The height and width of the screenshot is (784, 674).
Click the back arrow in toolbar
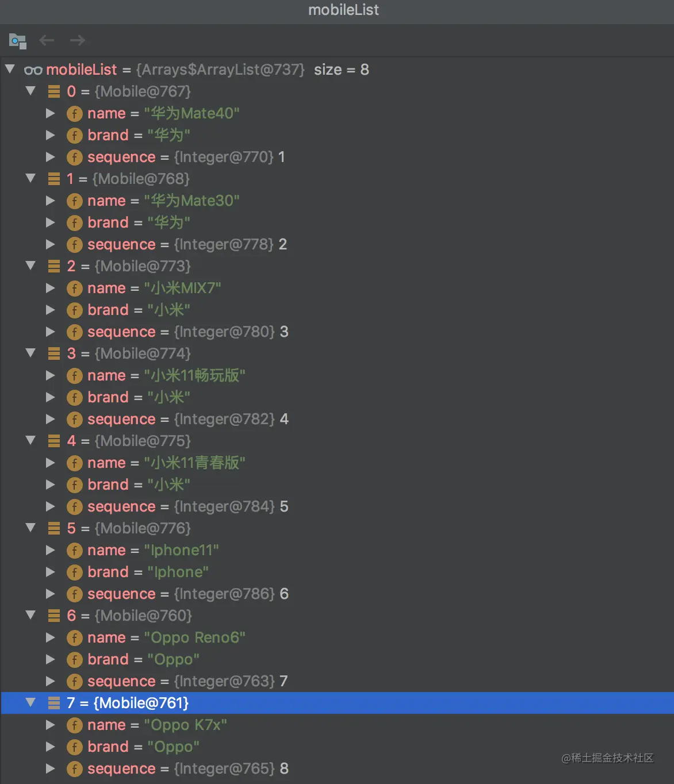(47, 40)
